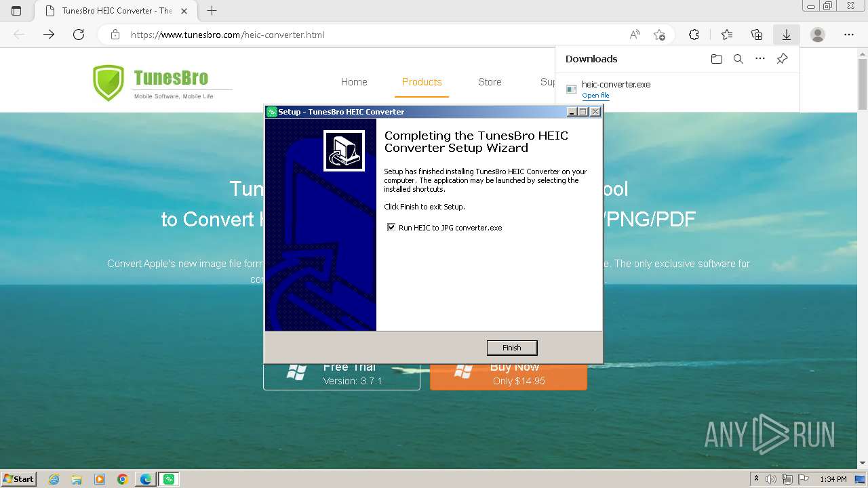Viewport: 868px width, 488px height.
Task: Reload the page with Refresh icon
Action: tap(79, 35)
